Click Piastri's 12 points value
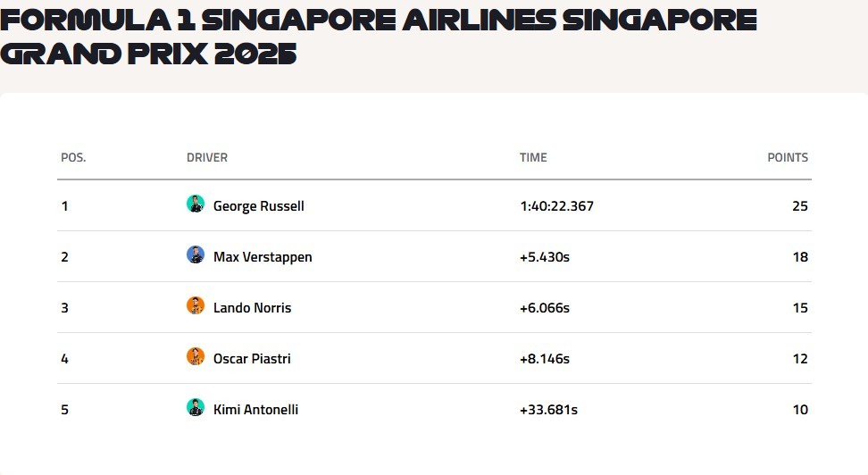The height and width of the screenshot is (475, 868). 799,359
